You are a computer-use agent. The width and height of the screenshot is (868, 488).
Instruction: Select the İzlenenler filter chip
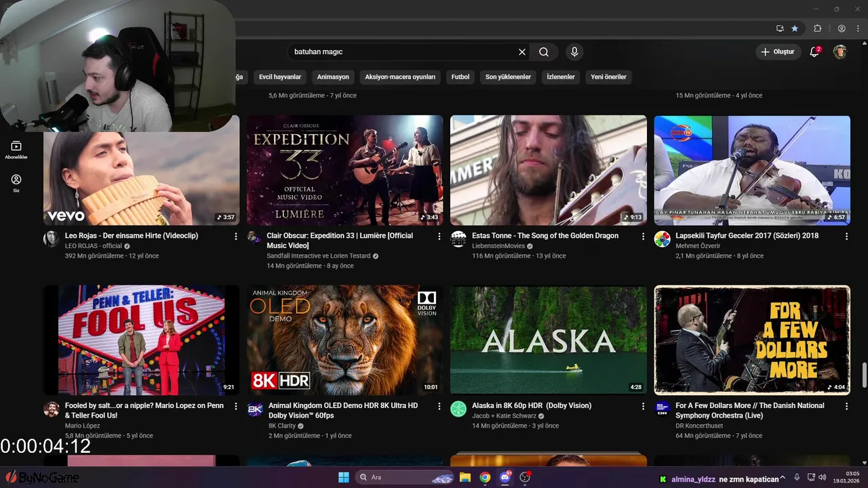[561, 77]
